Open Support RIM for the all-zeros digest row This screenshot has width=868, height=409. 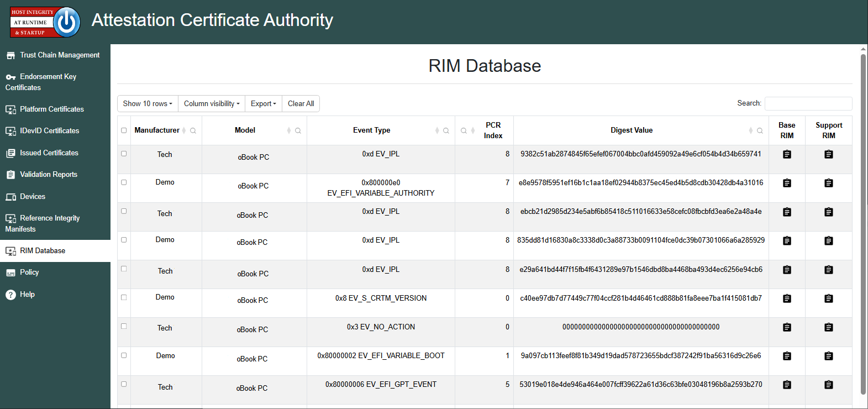828,327
